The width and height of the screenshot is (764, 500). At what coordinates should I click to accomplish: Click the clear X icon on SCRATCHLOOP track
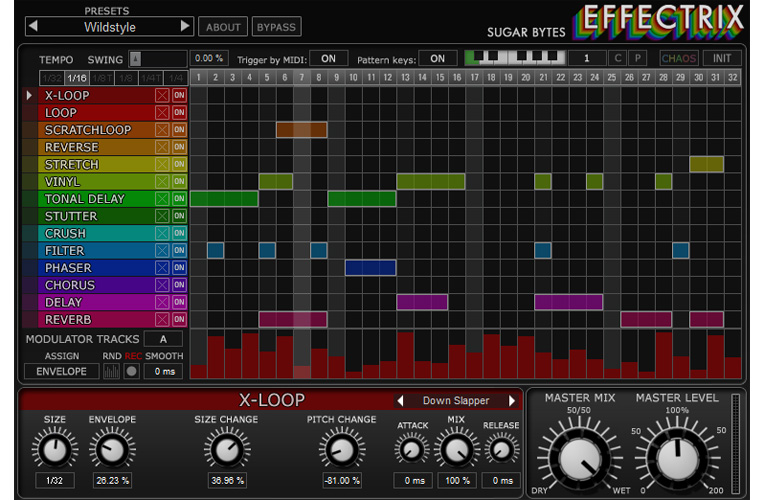point(162,130)
